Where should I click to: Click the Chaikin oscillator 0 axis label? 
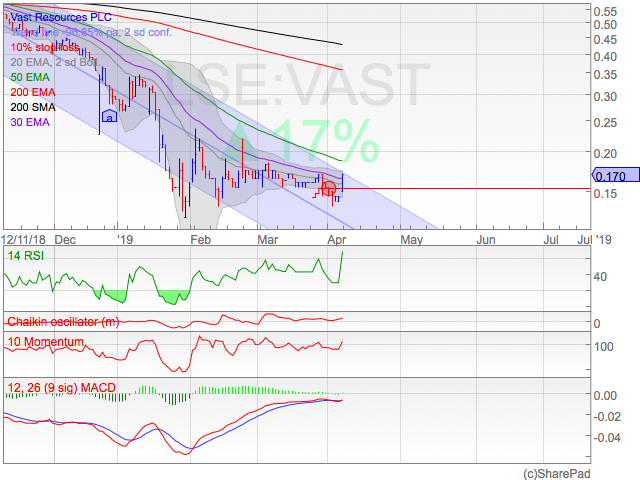597,324
